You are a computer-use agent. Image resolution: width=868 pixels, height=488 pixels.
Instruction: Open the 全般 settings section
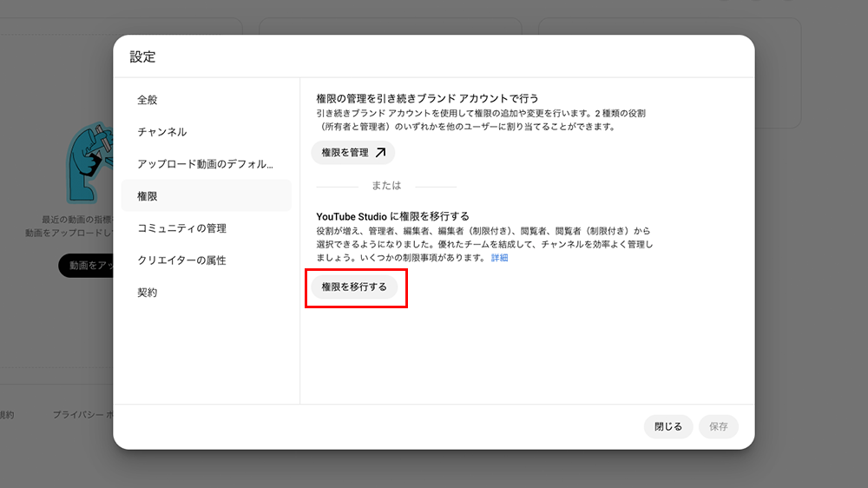(x=206, y=100)
